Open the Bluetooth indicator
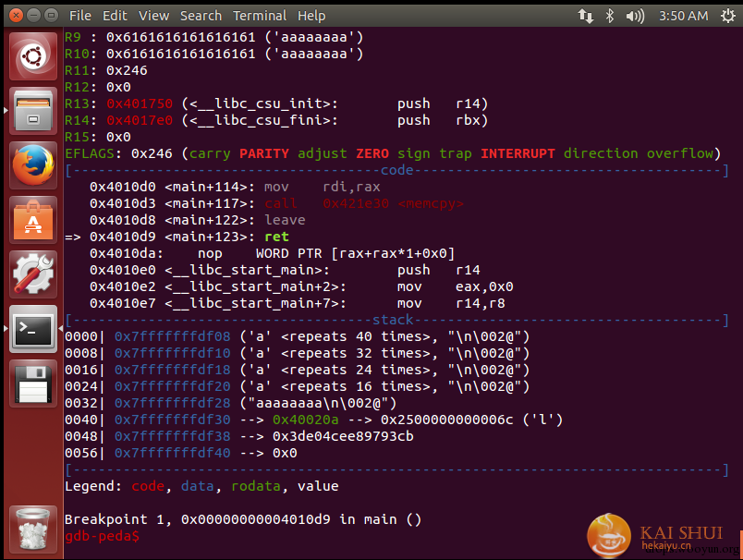Viewport: 743px width, 560px height. (609, 16)
